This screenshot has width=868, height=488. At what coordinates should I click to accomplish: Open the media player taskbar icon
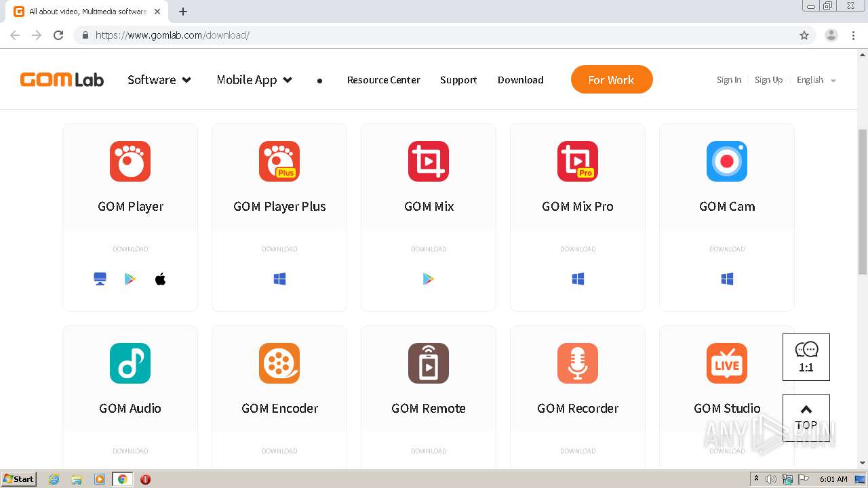pos(100,479)
